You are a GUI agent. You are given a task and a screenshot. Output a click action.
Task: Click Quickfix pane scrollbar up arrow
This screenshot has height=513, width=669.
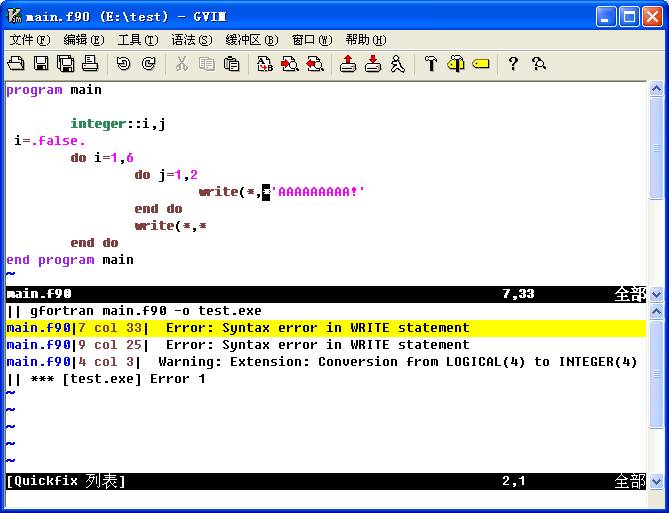tap(656, 312)
